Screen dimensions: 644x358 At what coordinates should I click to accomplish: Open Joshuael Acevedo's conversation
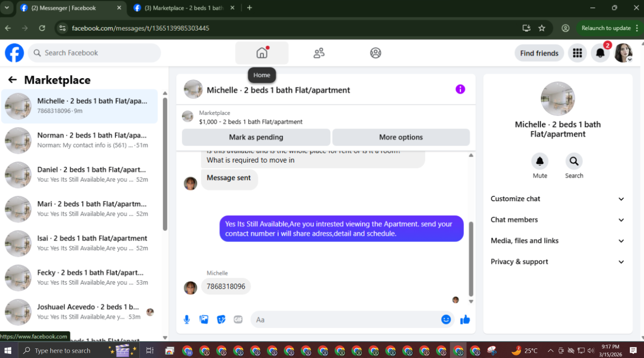(79, 312)
